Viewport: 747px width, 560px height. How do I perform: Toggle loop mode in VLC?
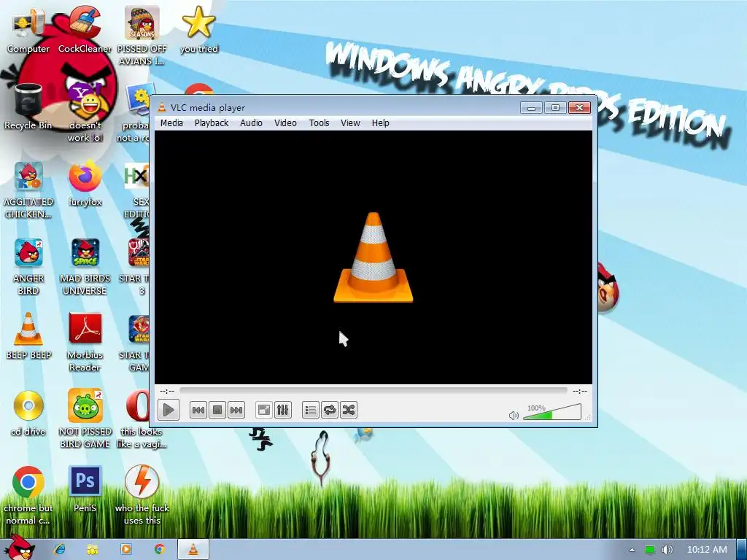click(x=329, y=410)
